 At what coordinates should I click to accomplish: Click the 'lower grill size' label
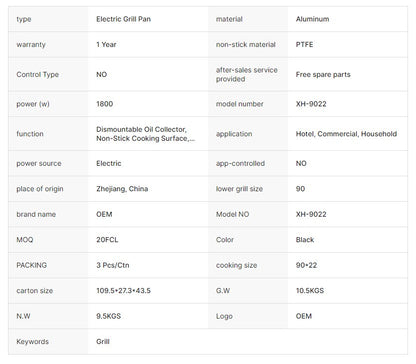click(x=239, y=189)
